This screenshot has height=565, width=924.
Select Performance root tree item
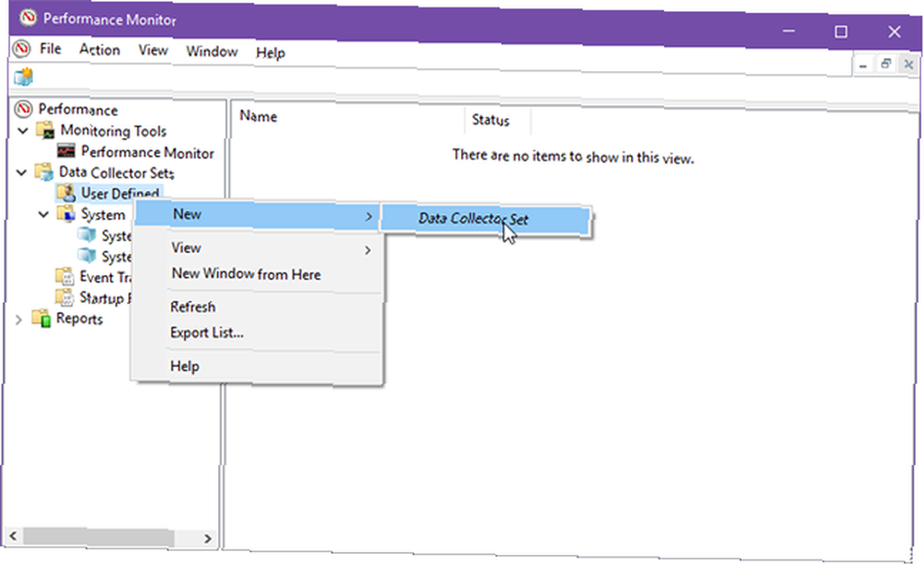[x=78, y=110]
